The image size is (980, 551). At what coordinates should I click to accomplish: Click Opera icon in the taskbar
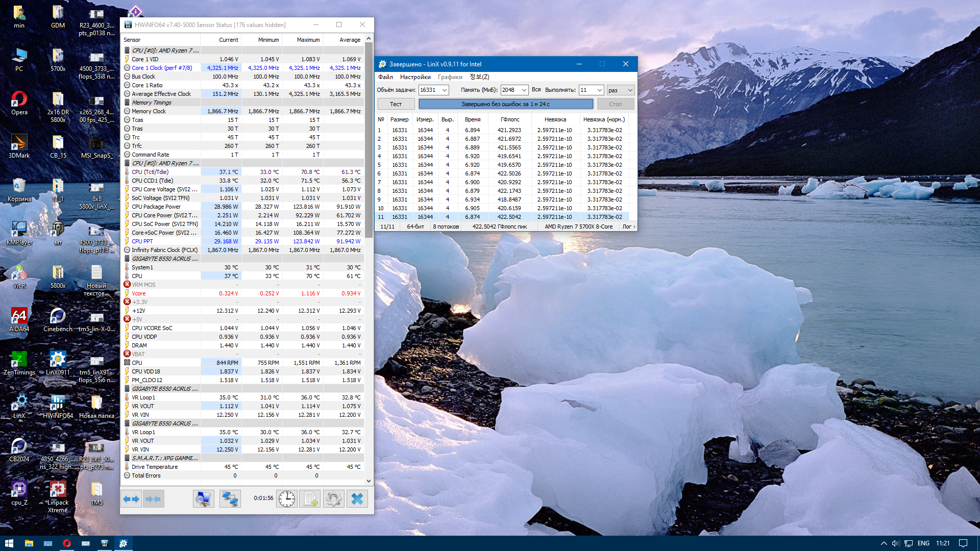click(x=67, y=543)
